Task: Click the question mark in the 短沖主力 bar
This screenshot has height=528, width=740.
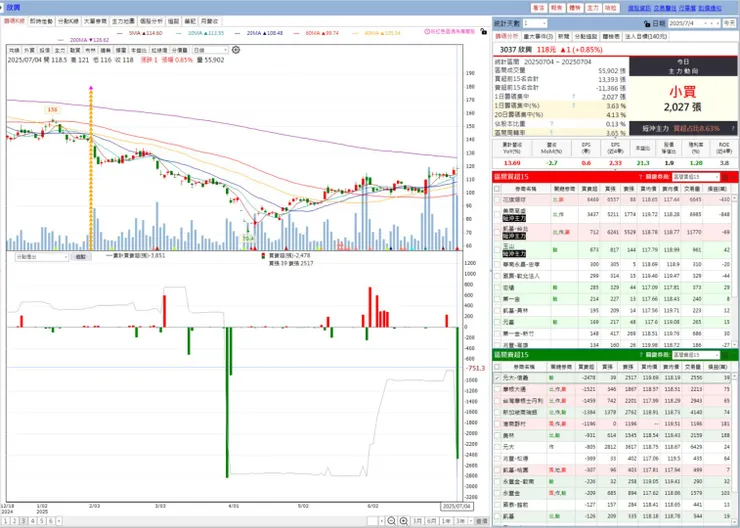Action: 732,128
